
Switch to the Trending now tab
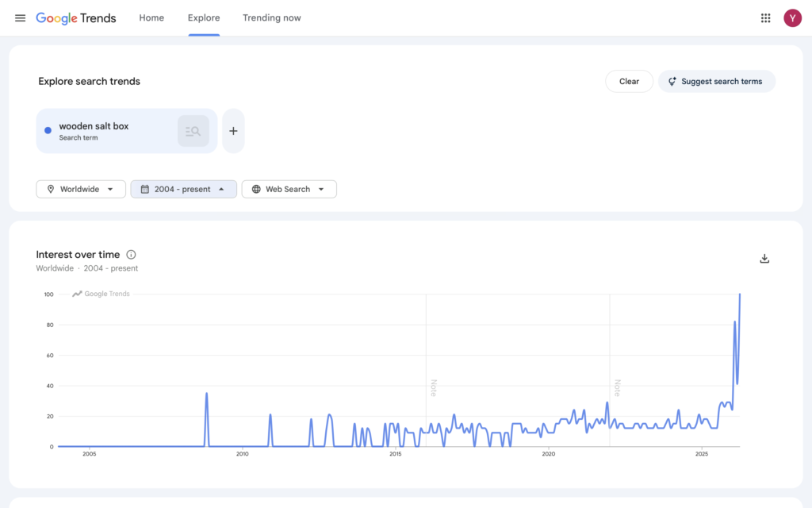point(271,18)
